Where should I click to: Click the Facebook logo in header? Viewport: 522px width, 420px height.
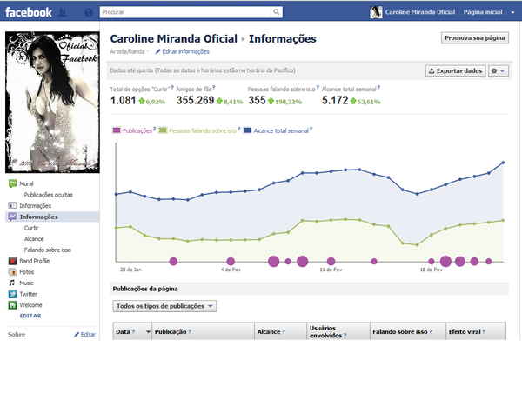29,12
